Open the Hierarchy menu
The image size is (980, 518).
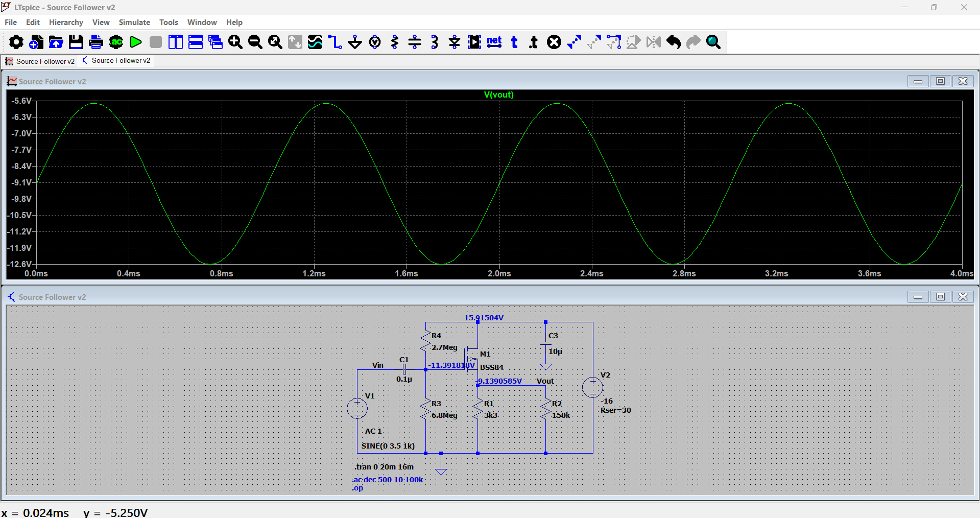[66, 22]
